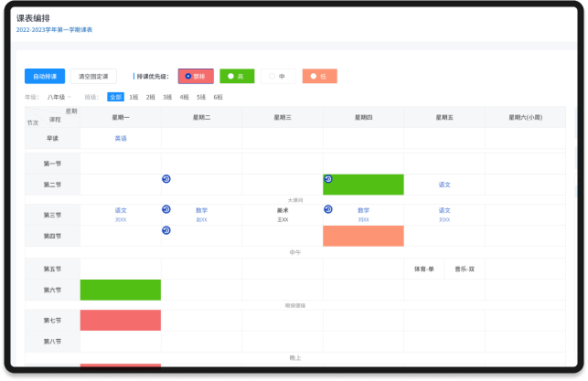588x381 pixels.
Task: Click restore icon in Tuesday third period
Action: pyautogui.click(x=166, y=209)
